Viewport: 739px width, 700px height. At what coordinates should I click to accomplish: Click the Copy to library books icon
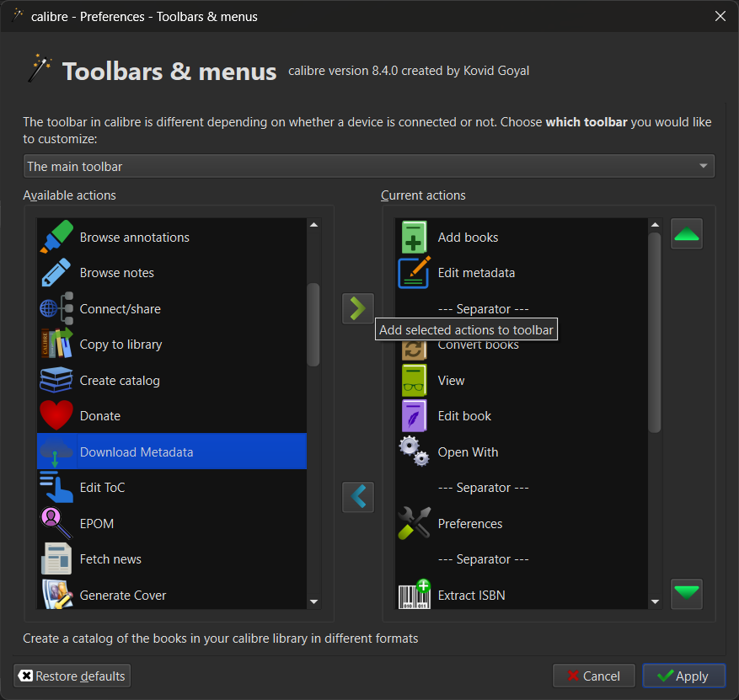pos(56,345)
